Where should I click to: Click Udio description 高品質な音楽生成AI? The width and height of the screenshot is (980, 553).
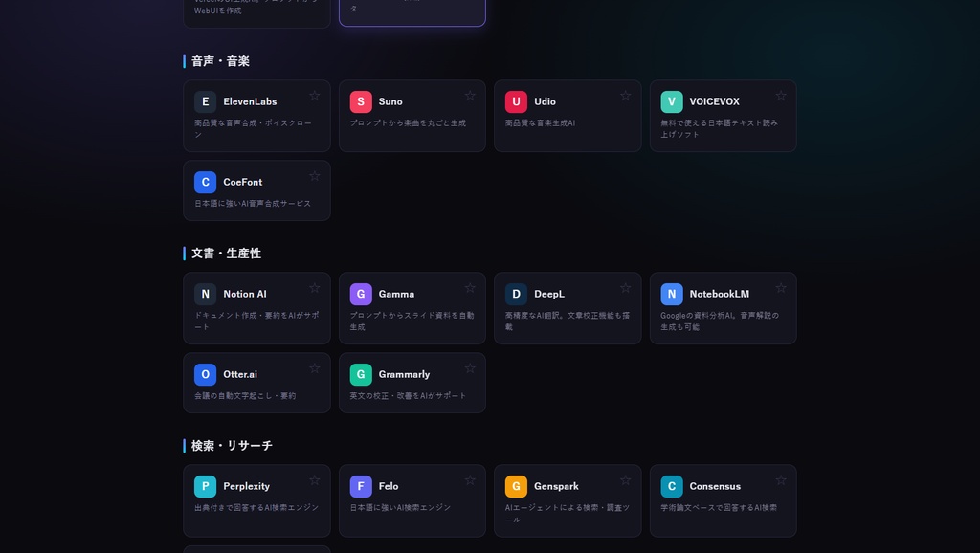[x=540, y=123]
